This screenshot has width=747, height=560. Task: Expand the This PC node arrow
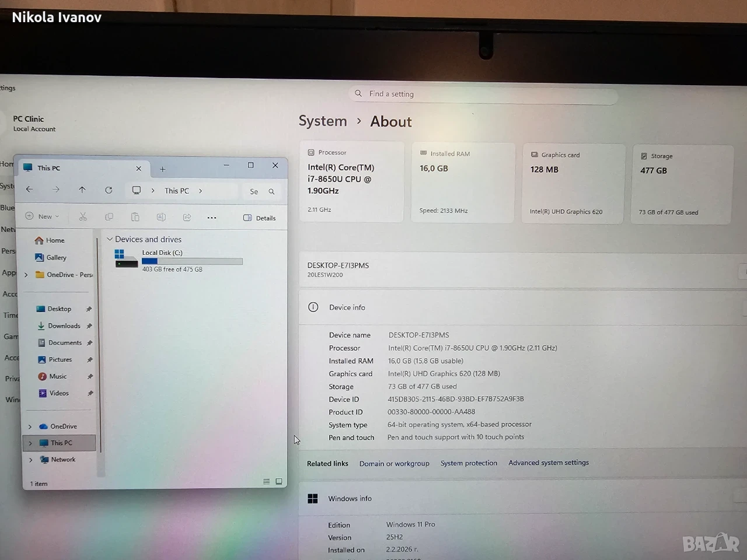click(x=30, y=443)
